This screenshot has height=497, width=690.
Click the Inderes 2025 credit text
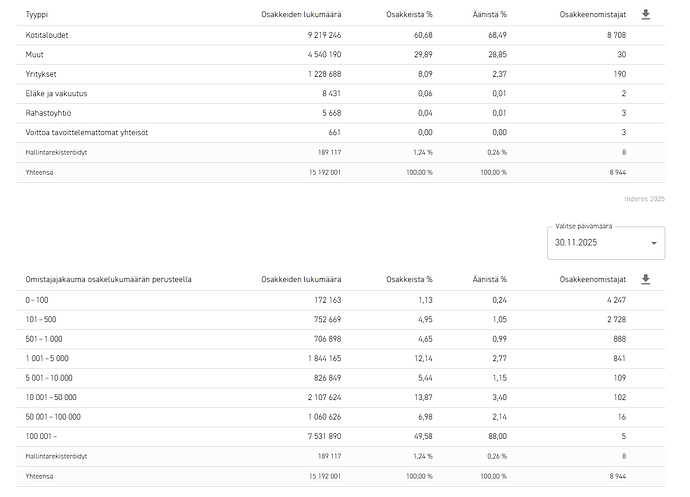[643, 199]
